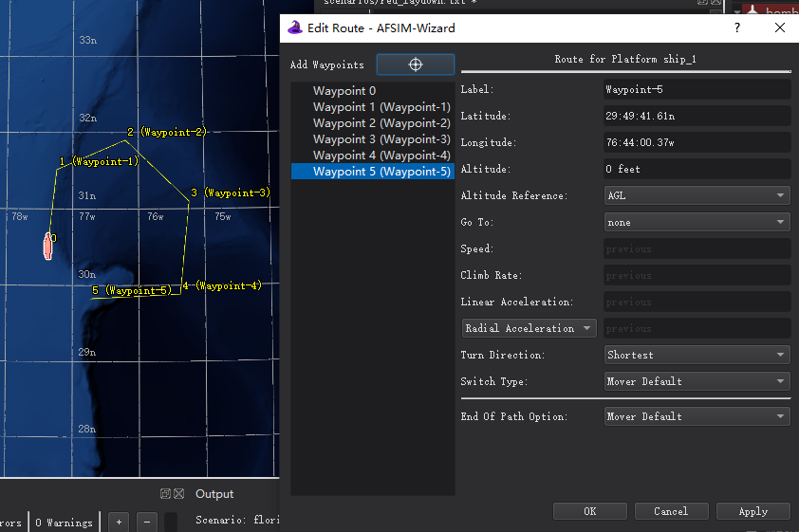Click the Latitude input field
The image size is (799, 532).
click(x=697, y=116)
